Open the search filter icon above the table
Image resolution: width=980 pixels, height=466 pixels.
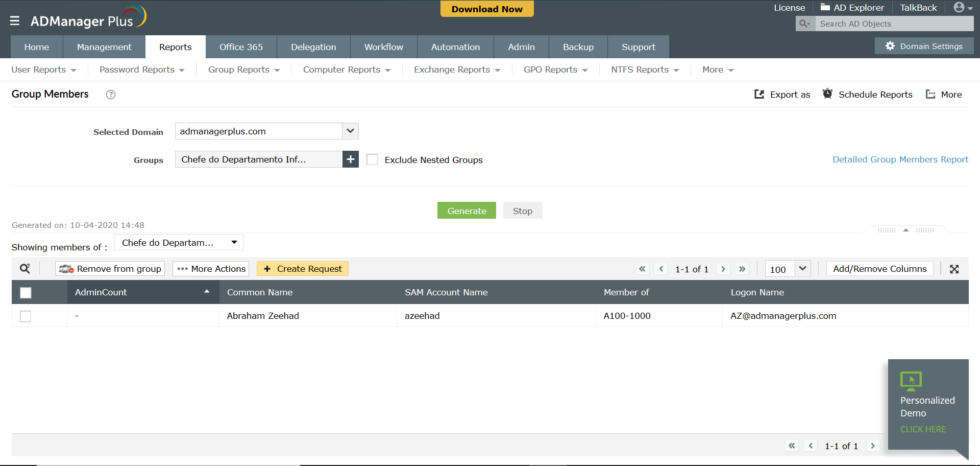point(24,268)
